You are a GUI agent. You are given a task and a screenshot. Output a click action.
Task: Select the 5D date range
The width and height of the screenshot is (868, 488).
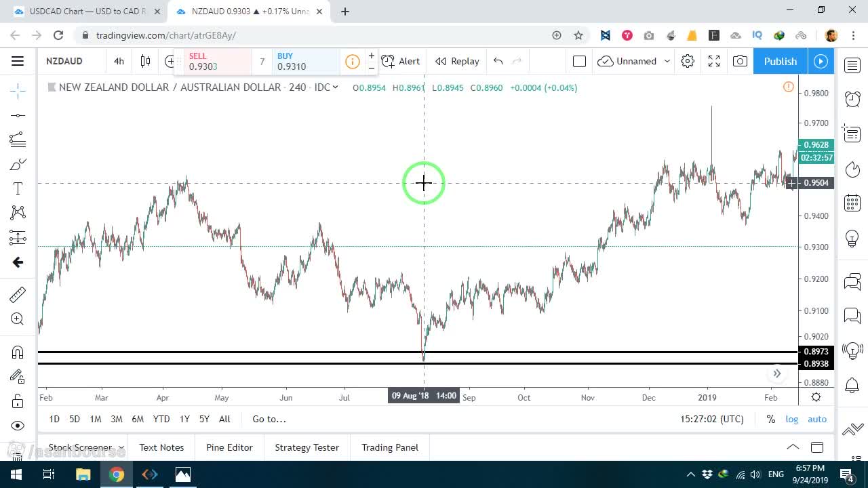[x=75, y=419]
